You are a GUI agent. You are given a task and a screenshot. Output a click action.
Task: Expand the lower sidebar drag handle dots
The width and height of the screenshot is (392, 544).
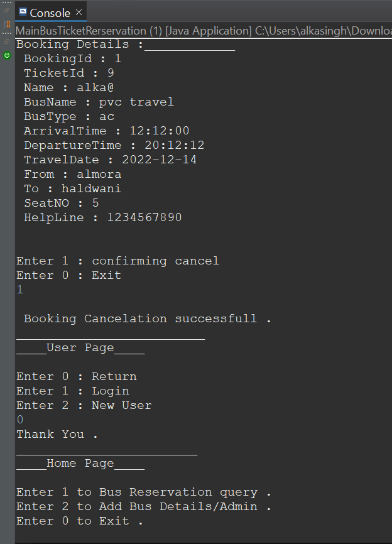[6, 33]
